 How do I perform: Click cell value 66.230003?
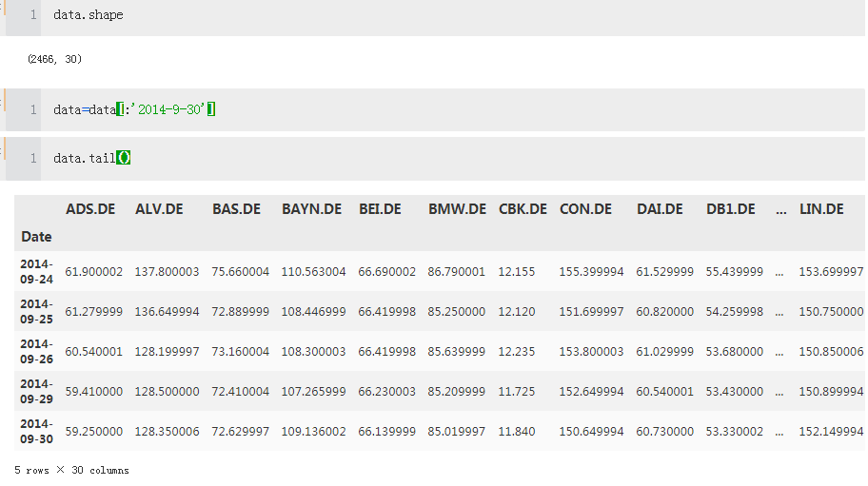pyautogui.click(x=386, y=391)
